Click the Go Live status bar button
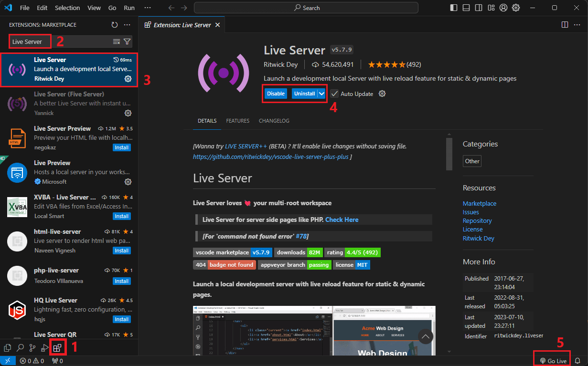Viewport: 588px width, 366px height. coord(553,361)
